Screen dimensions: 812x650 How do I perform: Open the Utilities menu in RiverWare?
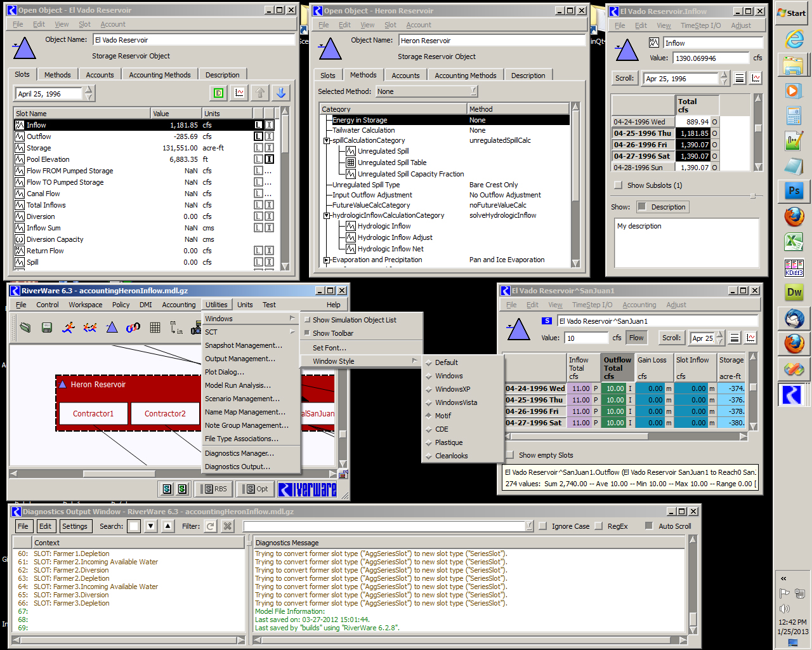tap(216, 305)
